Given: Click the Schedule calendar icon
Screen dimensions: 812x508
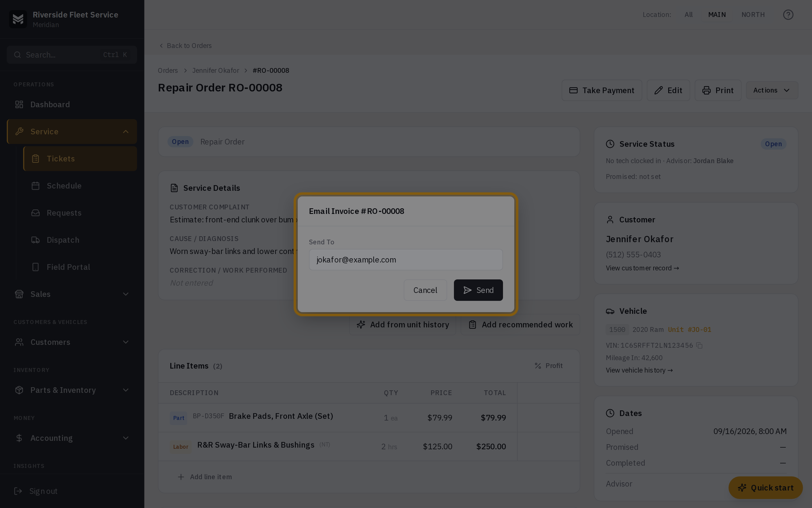Looking at the screenshot, I should coord(36,186).
